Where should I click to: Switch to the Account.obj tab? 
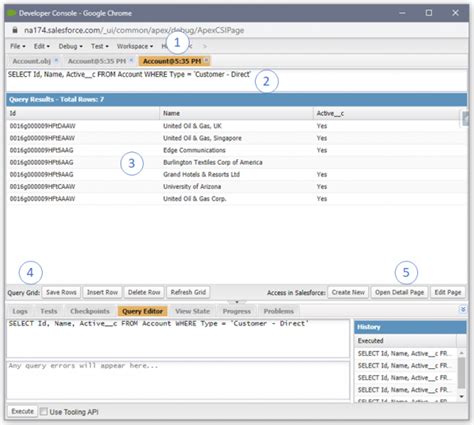click(32, 61)
